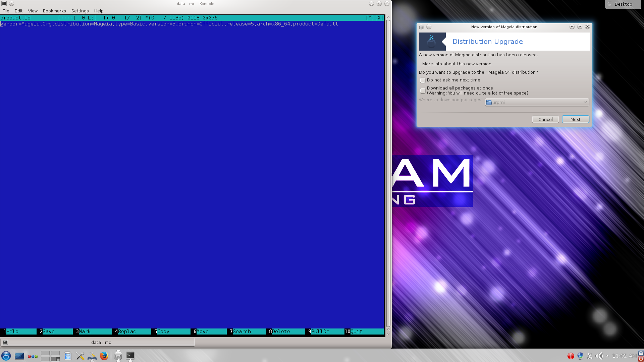Image resolution: width=644 pixels, height=362 pixels.
Task: Open the Klipper scissors clipboard tray icon
Action: tap(590, 356)
